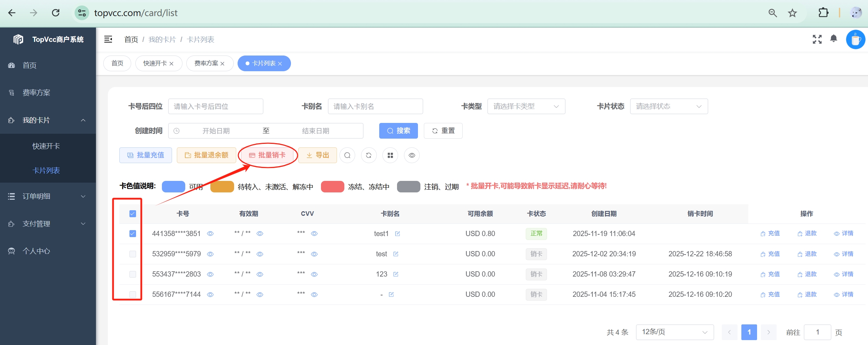Switch to the 快速开卡 tab

click(155, 64)
